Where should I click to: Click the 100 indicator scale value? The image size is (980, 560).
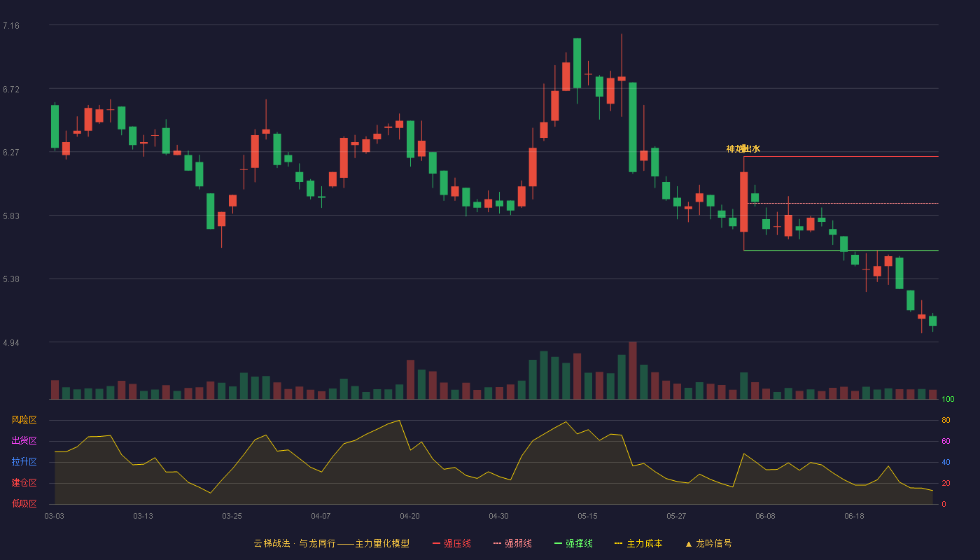pyautogui.click(x=948, y=400)
